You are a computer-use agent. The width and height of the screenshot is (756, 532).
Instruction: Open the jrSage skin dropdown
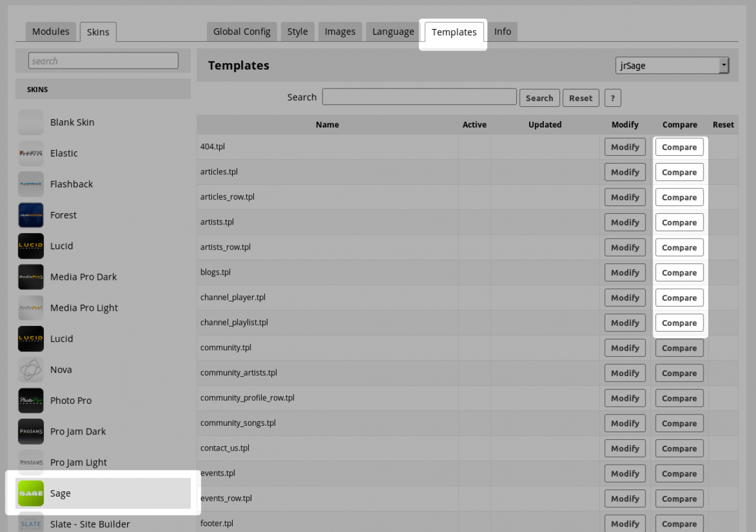point(672,66)
